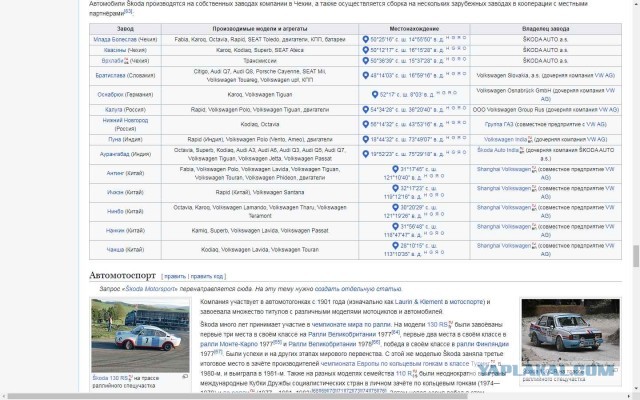Follow the Братислава link in the table

[x=110, y=76]
